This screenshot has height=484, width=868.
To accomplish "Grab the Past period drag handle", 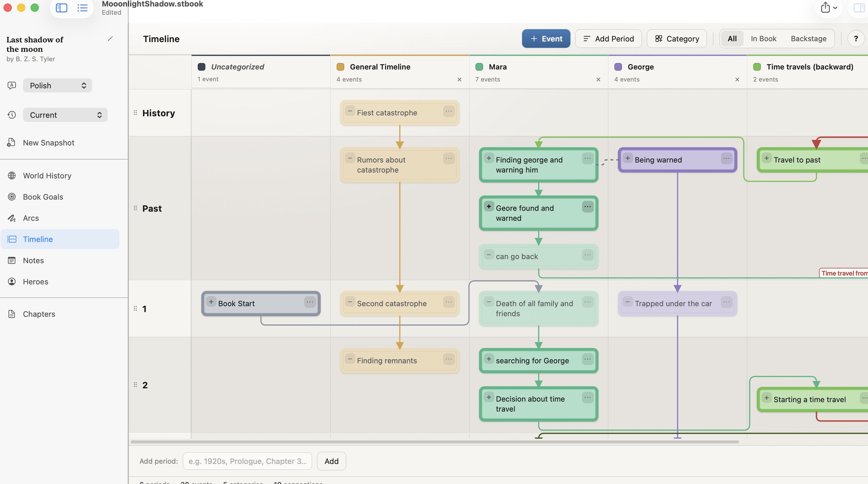I will pos(135,208).
